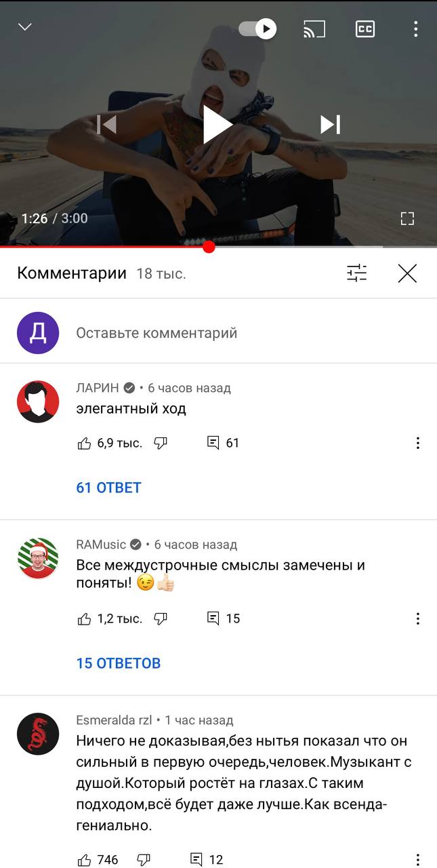Open the comment sort options icon
The height and width of the screenshot is (868, 437).
point(356,273)
